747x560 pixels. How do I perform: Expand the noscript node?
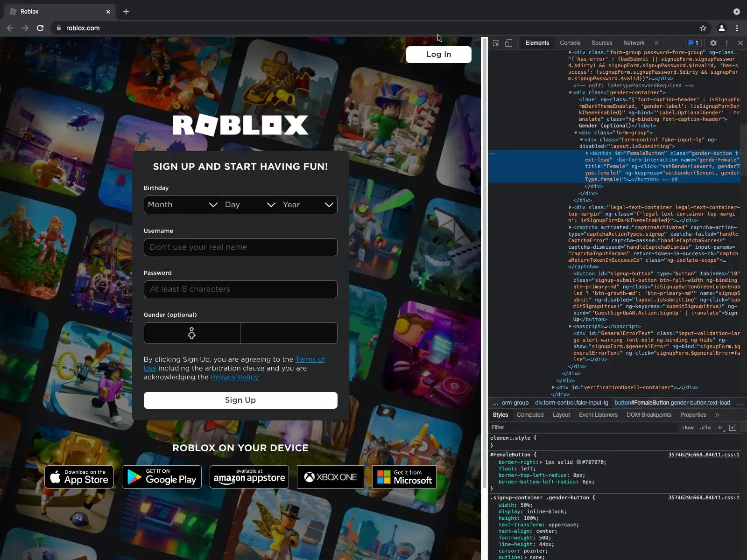coord(570,327)
